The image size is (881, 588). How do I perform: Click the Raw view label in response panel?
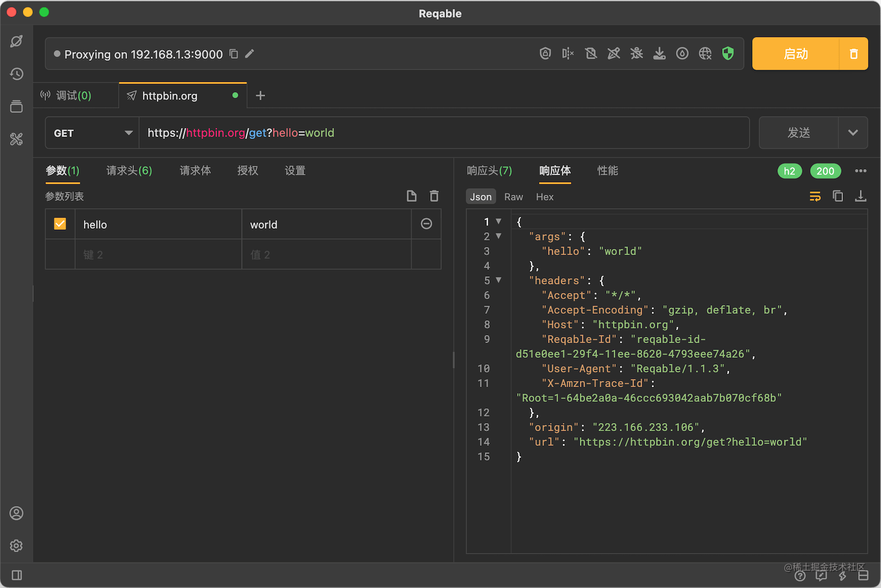click(513, 197)
